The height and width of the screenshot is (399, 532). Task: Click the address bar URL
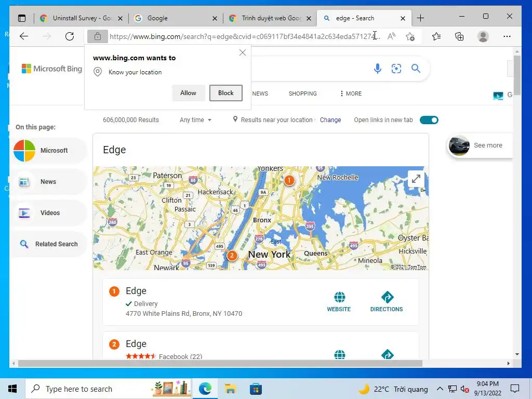point(245,36)
